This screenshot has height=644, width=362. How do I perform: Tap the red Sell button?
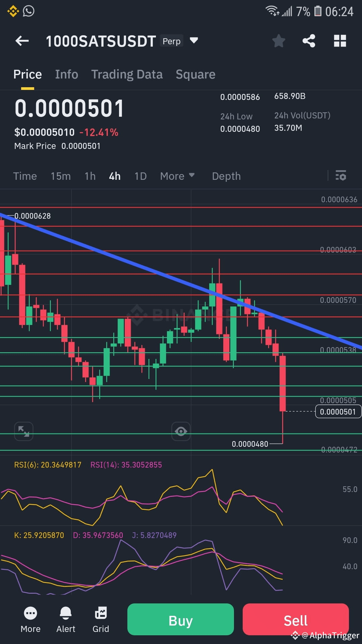click(296, 619)
